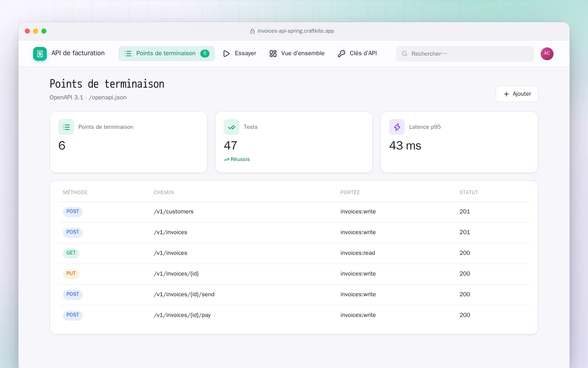Click the API de facturation logo icon
Image resolution: width=588 pixels, height=368 pixels.
pyautogui.click(x=40, y=54)
